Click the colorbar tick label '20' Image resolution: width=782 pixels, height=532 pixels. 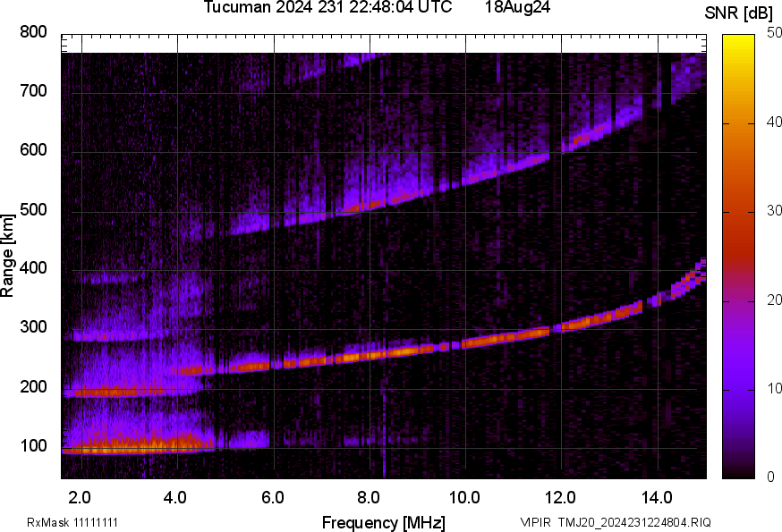click(x=774, y=300)
